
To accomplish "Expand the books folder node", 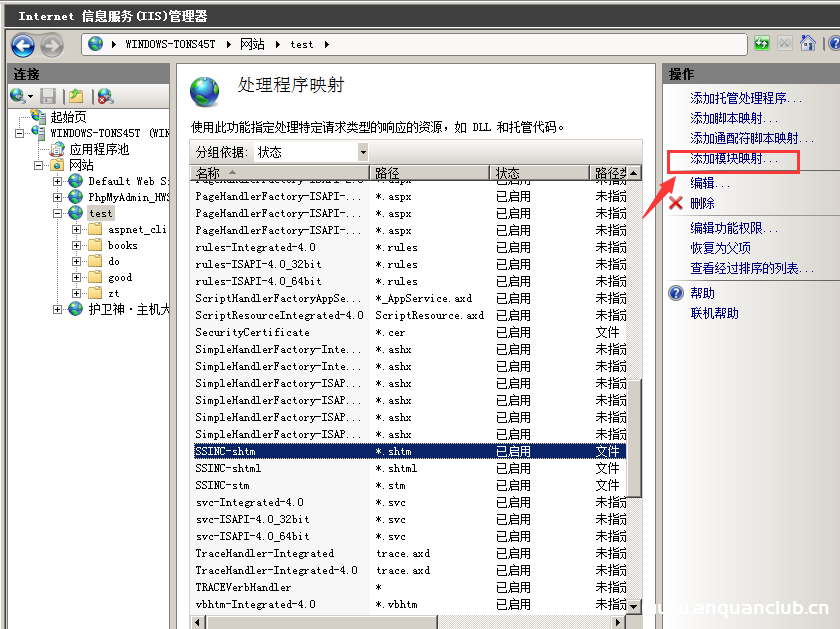I will 76,245.
